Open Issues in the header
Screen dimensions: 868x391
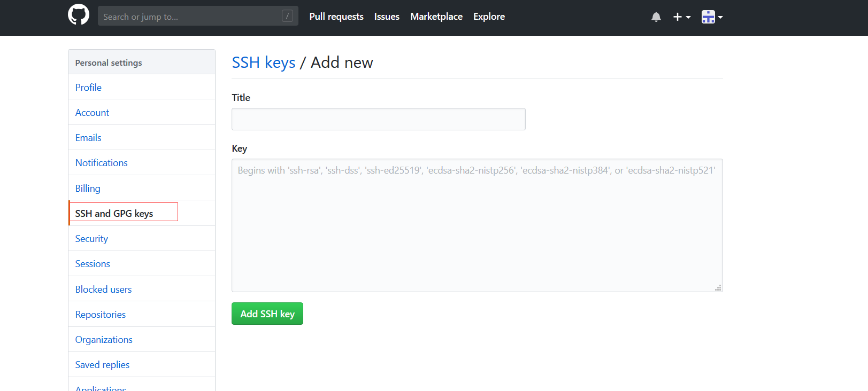click(x=387, y=17)
